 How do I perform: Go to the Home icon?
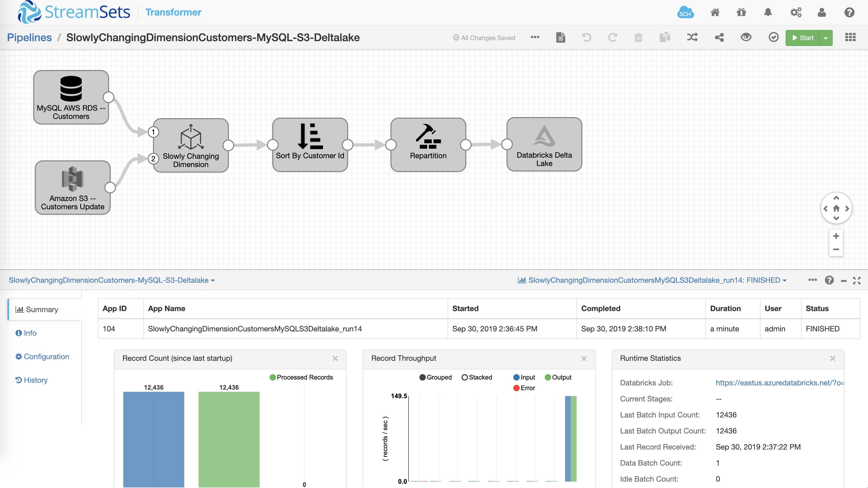[715, 13]
